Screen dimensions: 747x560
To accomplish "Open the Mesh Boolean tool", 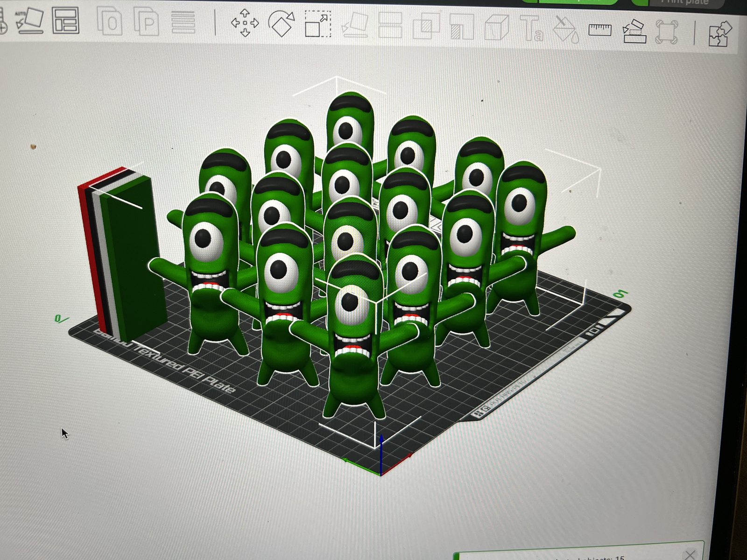I will coord(426,26).
